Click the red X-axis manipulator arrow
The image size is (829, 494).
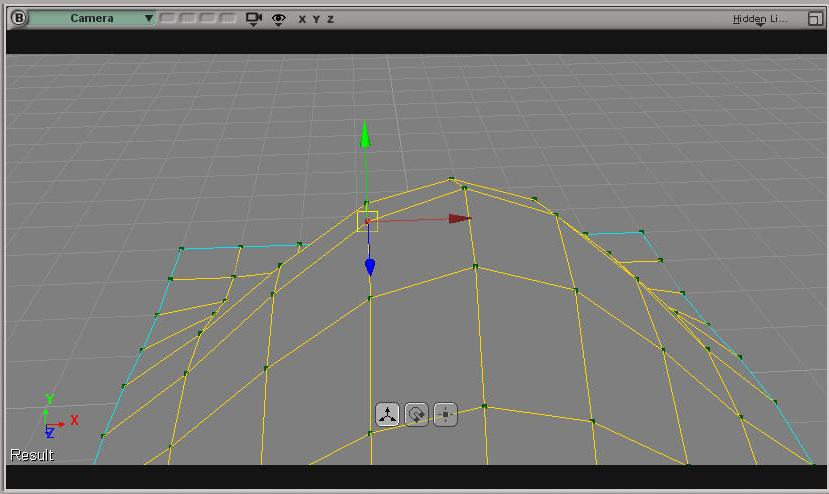459,218
